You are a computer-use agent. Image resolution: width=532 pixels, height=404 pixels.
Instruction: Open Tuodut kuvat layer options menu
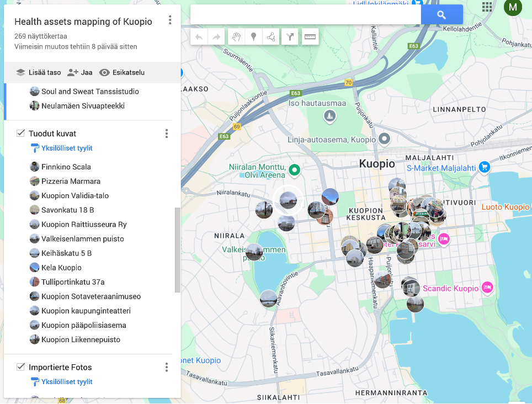tap(167, 134)
